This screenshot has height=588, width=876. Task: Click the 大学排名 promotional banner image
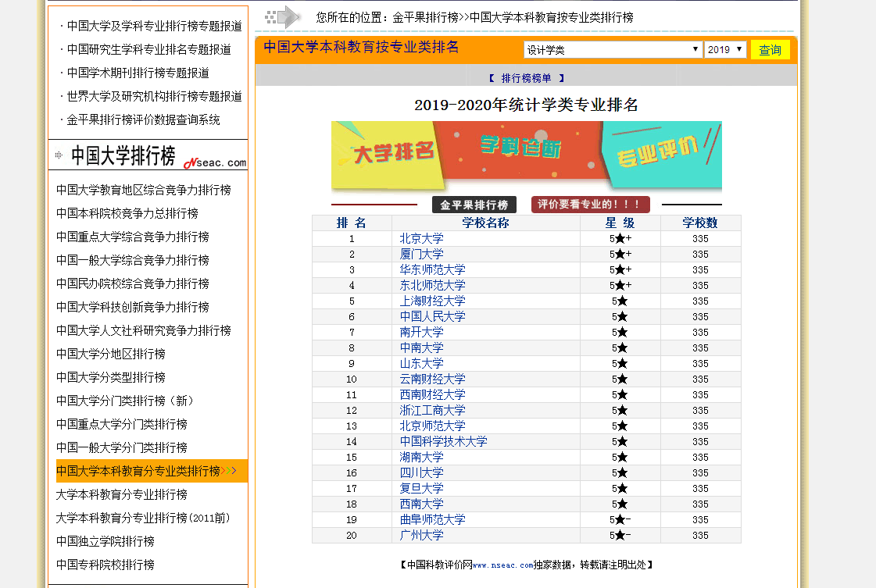[526, 155]
